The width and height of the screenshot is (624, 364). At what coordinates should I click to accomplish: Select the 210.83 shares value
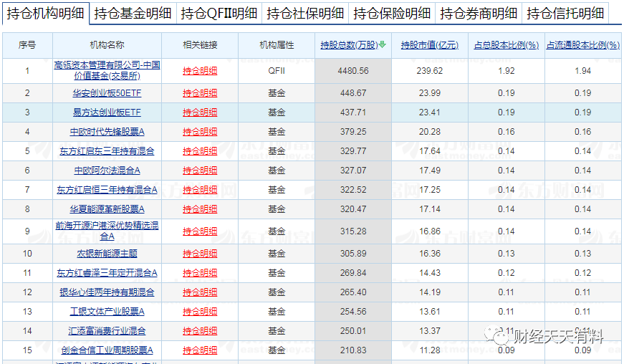coord(353,350)
